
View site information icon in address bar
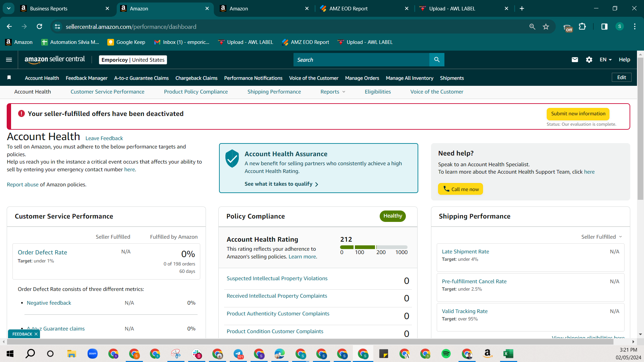coord(58,26)
